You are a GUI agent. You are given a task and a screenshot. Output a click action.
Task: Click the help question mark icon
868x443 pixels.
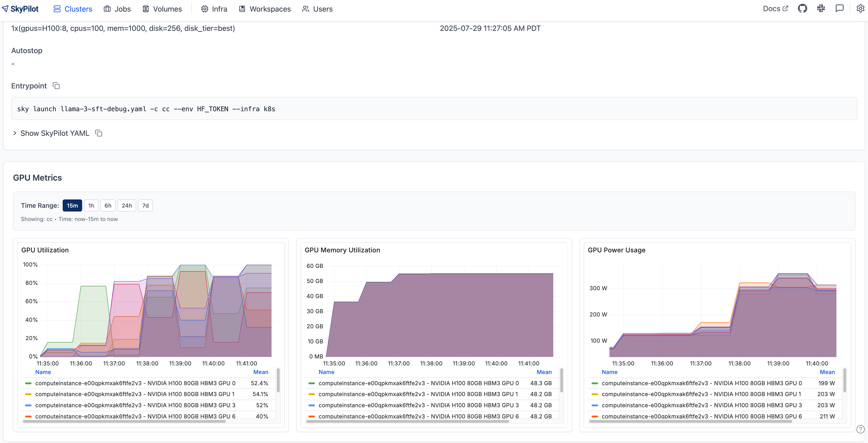tap(860, 429)
